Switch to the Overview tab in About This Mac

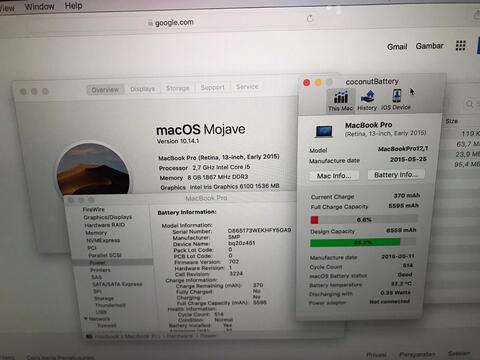(105, 90)
